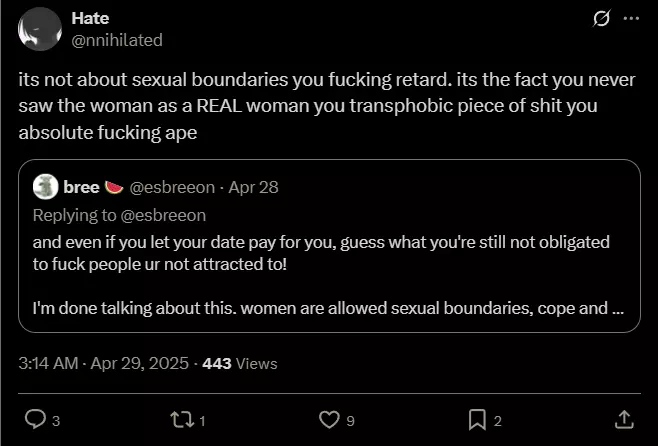Click the watermelon emoji next to bree
This screenshot has width=658, height=446.
click(x=113, y=186)
